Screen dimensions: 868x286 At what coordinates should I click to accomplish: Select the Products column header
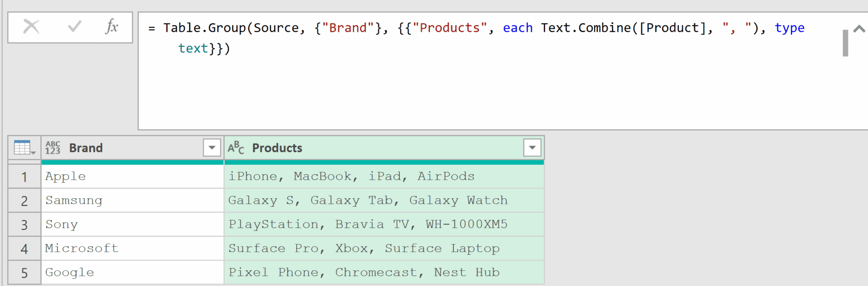pyautogui.click(x=384, y=148)
